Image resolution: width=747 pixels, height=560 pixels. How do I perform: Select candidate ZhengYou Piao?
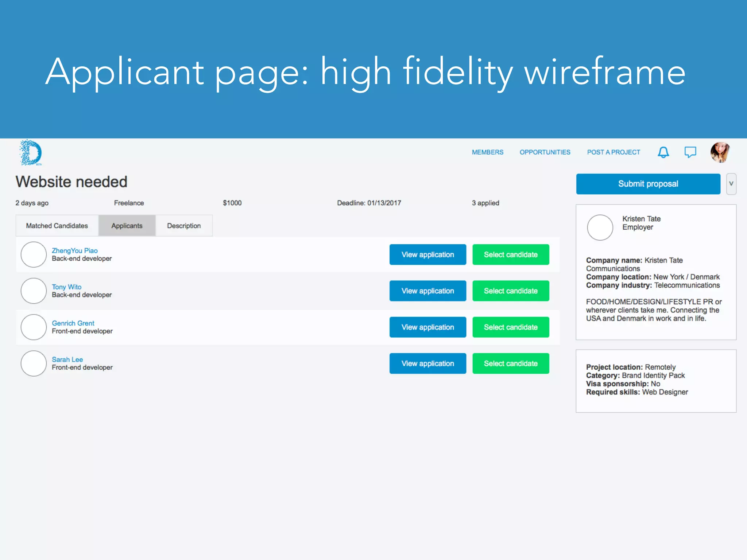511,254
